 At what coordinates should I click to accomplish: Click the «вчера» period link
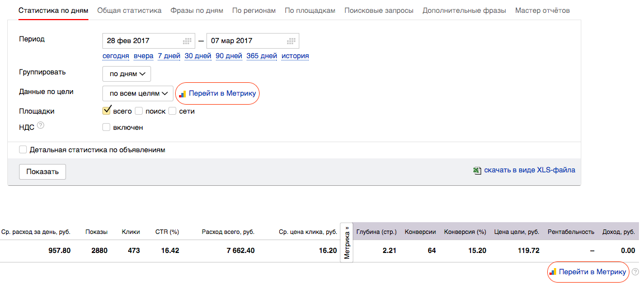click(144, 56)
